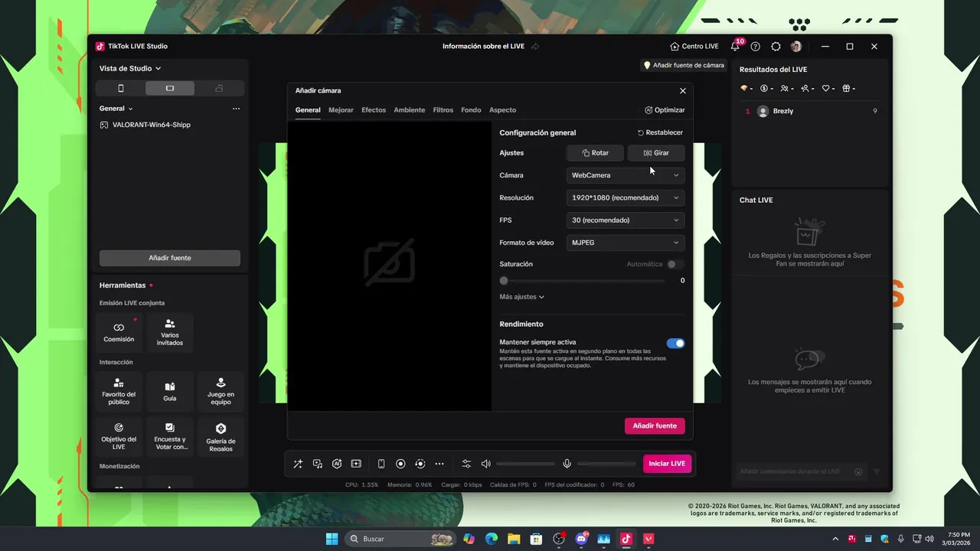Switch to the Efectos tab
The image size is (980, 551).
(x=374, y=110)
